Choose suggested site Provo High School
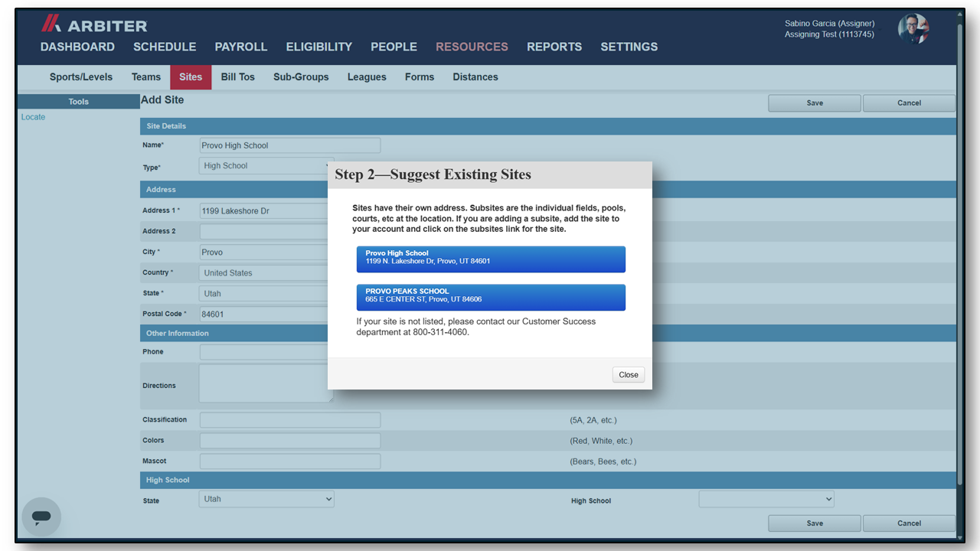Image resolution: width=980 pixels, height=551 pixels. point(491,259)
